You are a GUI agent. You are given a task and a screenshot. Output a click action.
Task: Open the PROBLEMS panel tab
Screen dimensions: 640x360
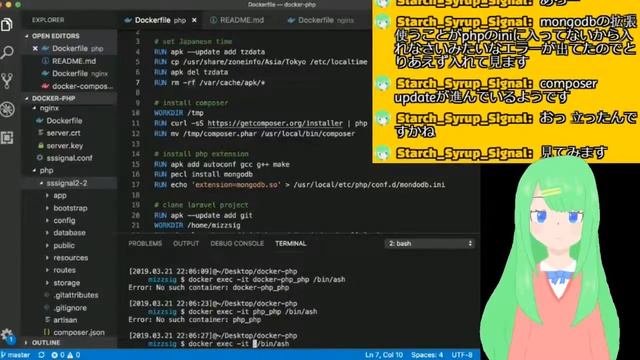145,244
